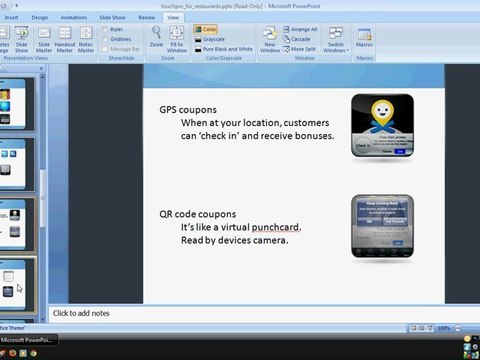
Task: Toggle the Gridlines checkbox
Action: 105,39
